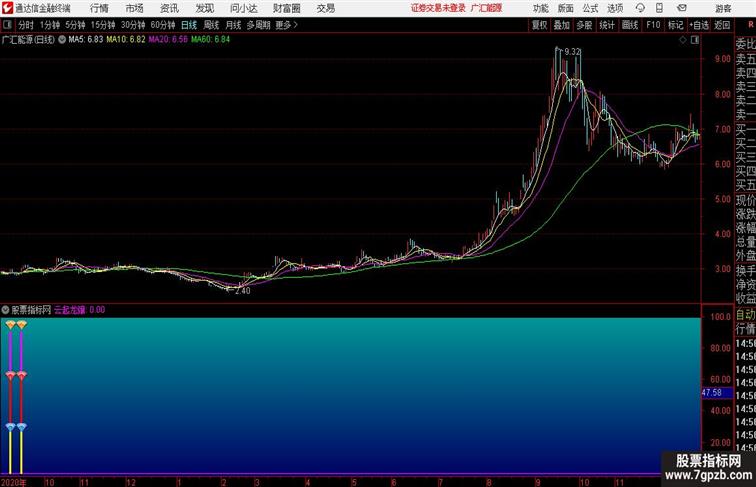Click the second blue diamond signal marker
The width and height of the screenshot is (756, 487).
[x=21, y=427]
